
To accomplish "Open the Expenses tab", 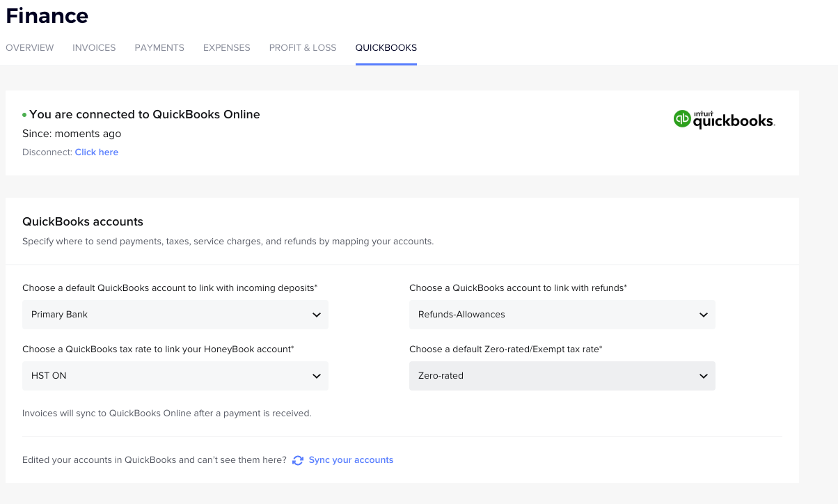I will tap(227, 48).
